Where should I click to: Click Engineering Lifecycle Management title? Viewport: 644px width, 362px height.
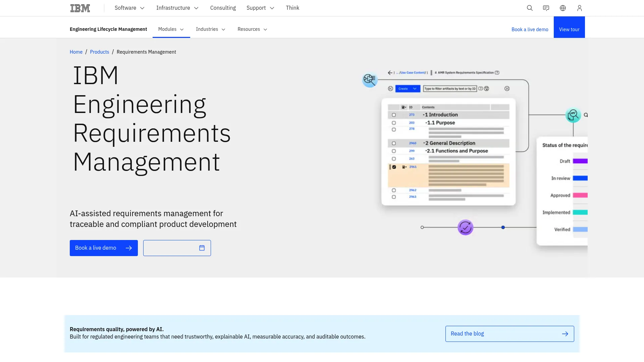[108, 29]
